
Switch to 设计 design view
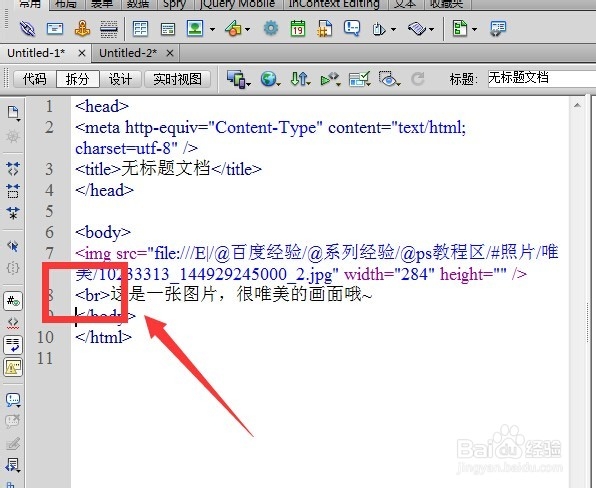pos(120,79)
